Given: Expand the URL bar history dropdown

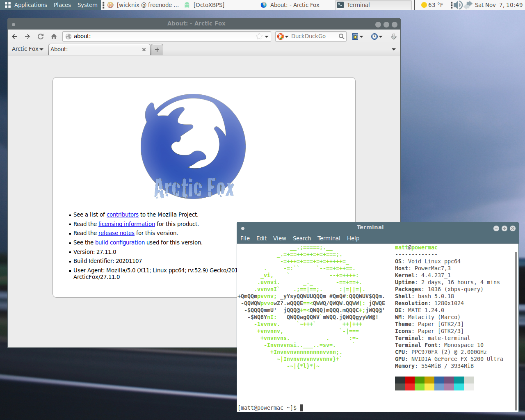Looking at the screenshot, I should (267, 37).
